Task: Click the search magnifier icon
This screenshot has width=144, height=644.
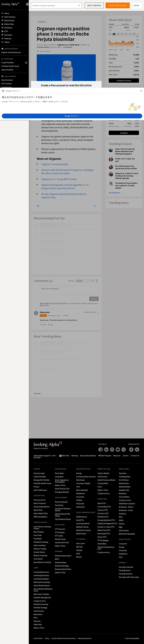Action: click(x=79, y=6)
